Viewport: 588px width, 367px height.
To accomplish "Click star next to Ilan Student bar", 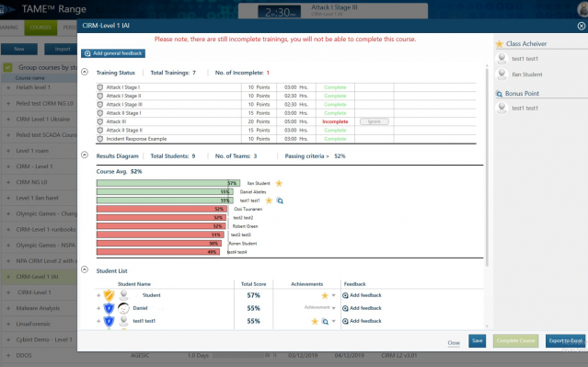I will (279, 183).
